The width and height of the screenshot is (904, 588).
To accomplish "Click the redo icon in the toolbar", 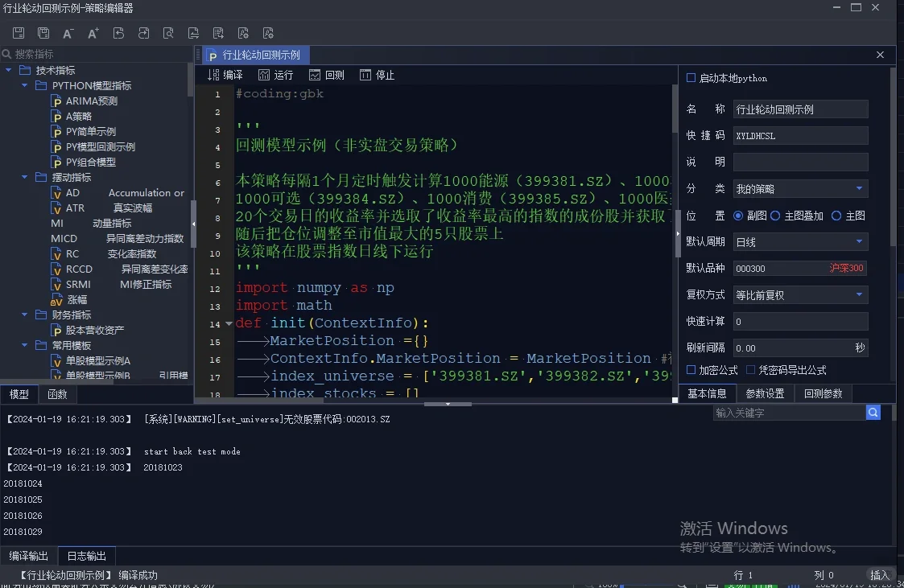I will (x=143, y=33).
